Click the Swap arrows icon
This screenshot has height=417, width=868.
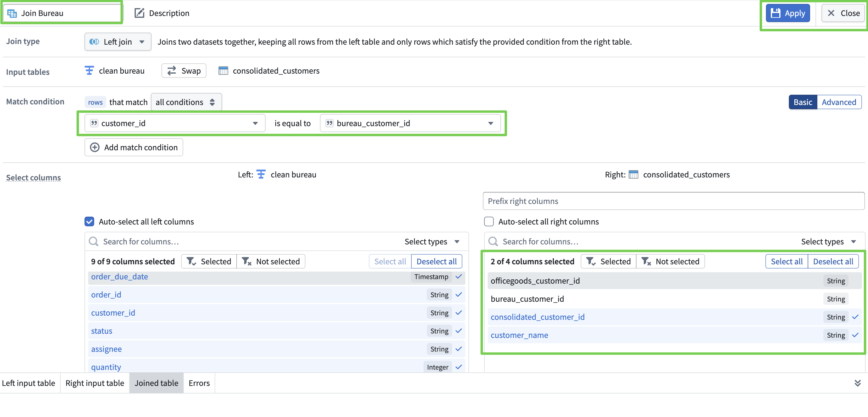172,71
